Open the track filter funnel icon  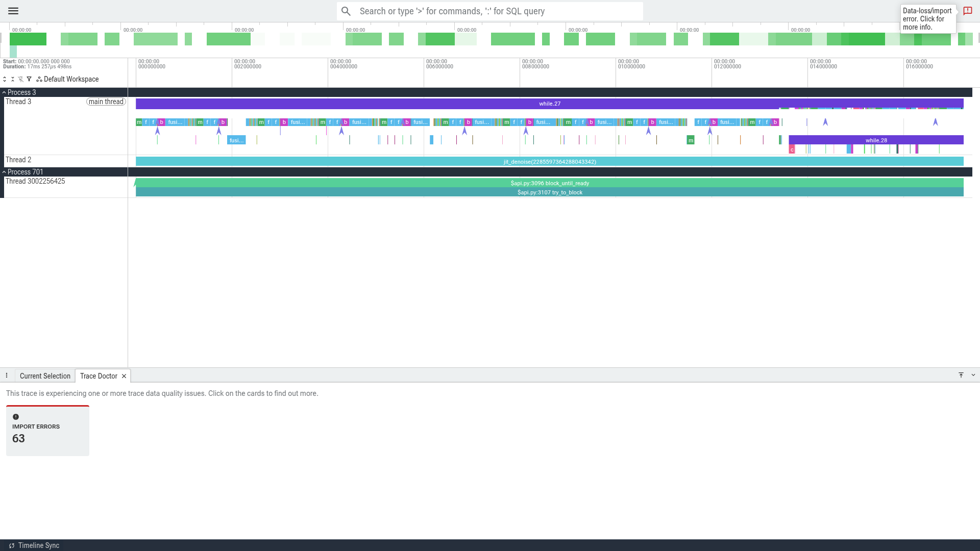click(x=29, y=79)
